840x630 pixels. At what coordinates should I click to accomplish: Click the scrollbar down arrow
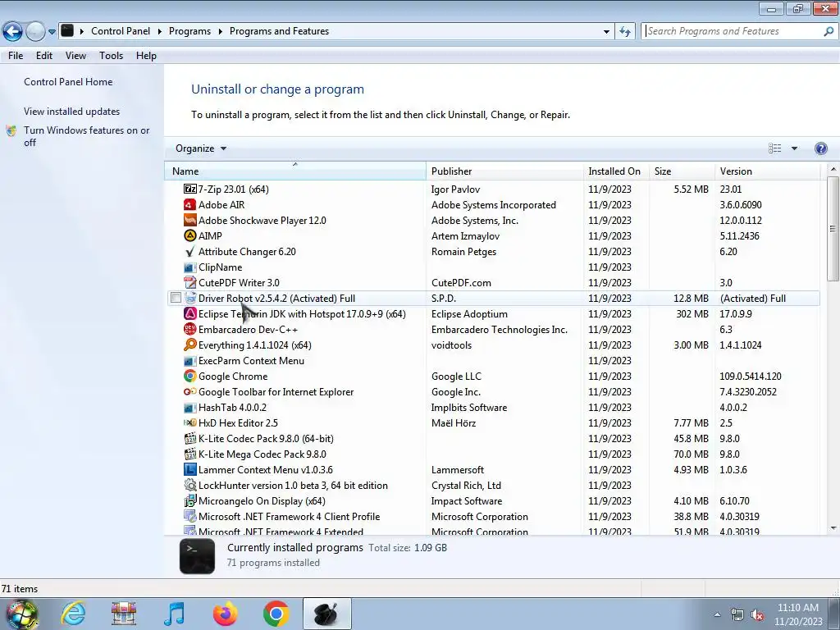click(833, 528)
